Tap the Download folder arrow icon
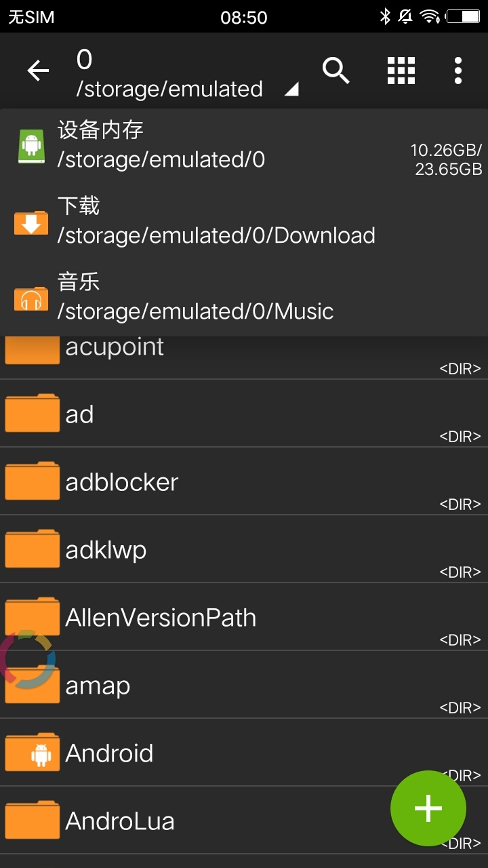 tap(31, 222)
